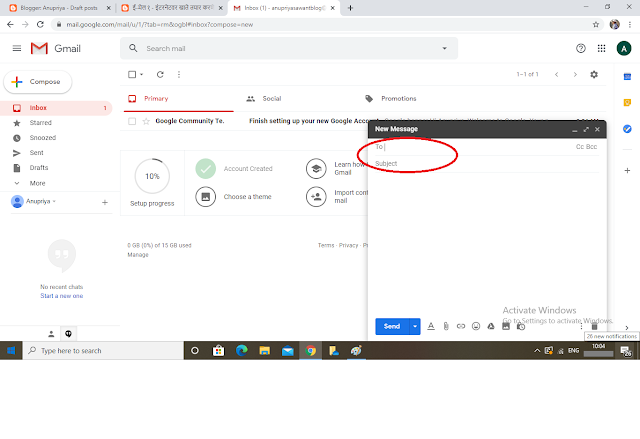Go to the older page arrow

[x=575, y=75]
